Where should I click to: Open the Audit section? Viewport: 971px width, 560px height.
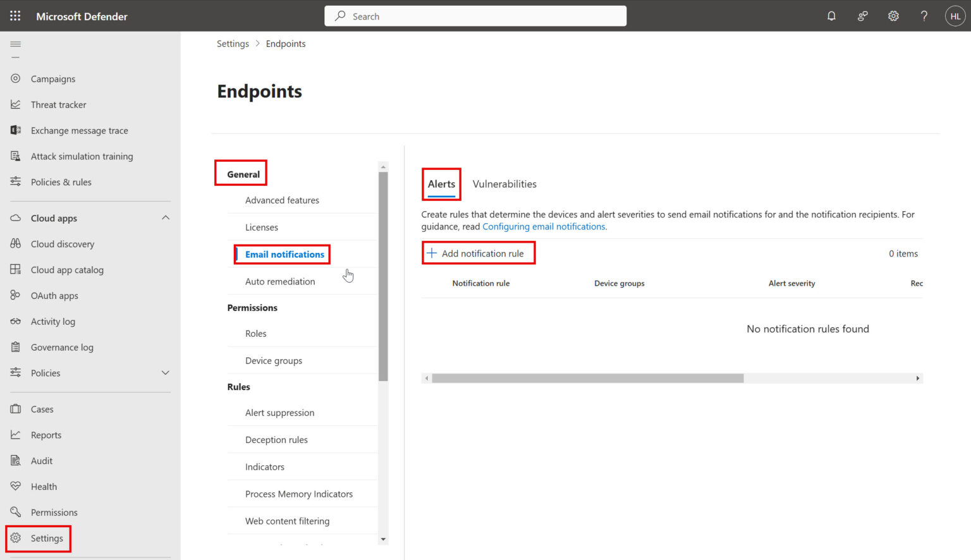[40, 460]
